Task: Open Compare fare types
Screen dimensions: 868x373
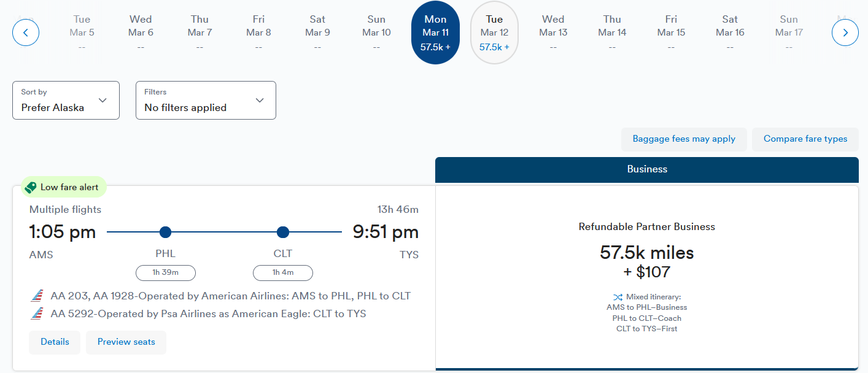Action: click(x=805, y=139)
